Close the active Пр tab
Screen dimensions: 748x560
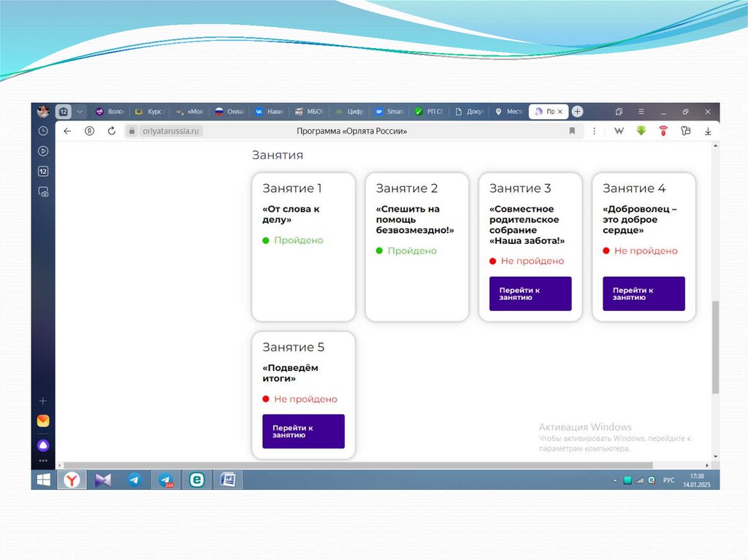(x=560, y=112)
